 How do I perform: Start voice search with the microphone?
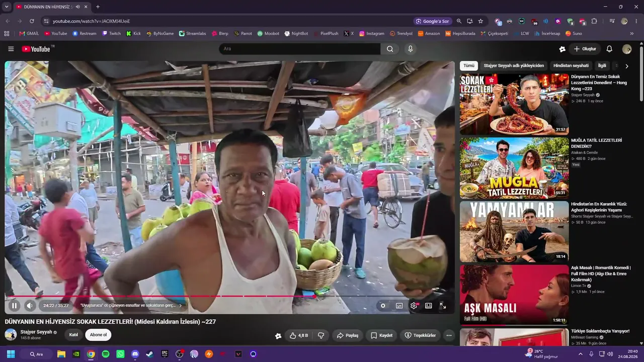411,49
